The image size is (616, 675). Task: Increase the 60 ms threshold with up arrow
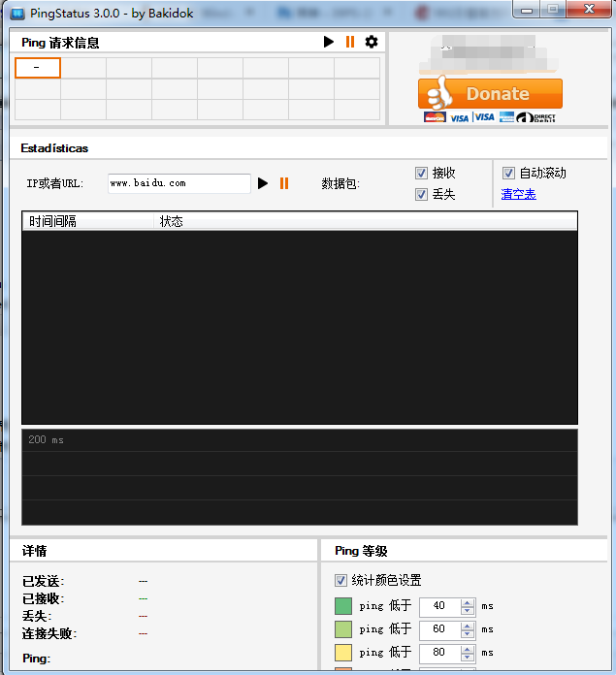pos(467,626)
